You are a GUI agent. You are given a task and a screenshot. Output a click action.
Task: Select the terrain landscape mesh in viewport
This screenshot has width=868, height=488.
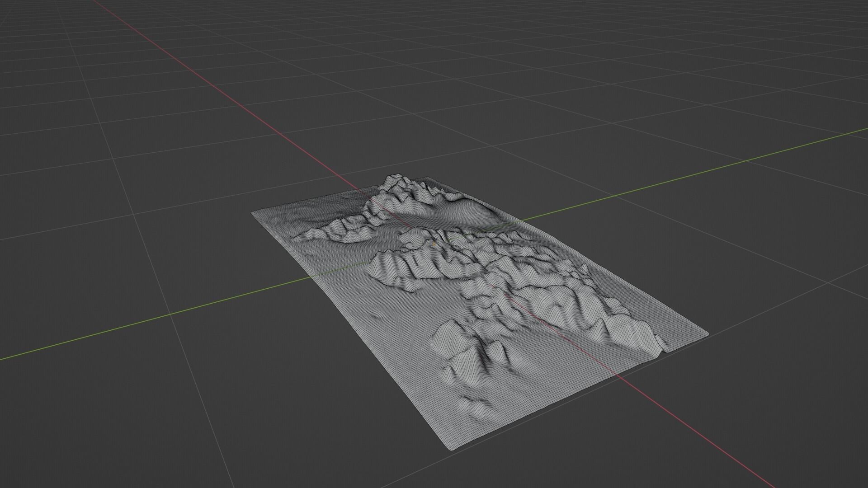coord(479,312)
